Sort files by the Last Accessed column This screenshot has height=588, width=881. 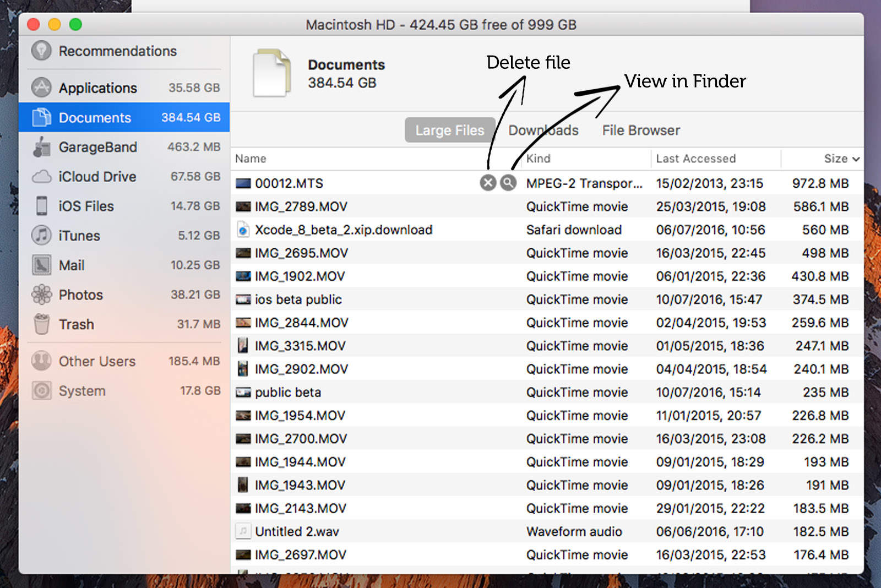pyautogui.click(x=695, y=159)
